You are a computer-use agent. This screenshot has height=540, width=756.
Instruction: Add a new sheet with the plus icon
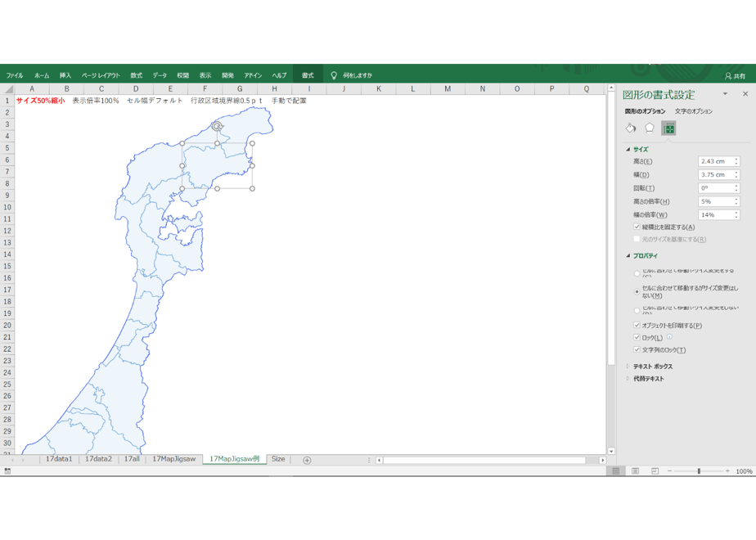[307, 460]
